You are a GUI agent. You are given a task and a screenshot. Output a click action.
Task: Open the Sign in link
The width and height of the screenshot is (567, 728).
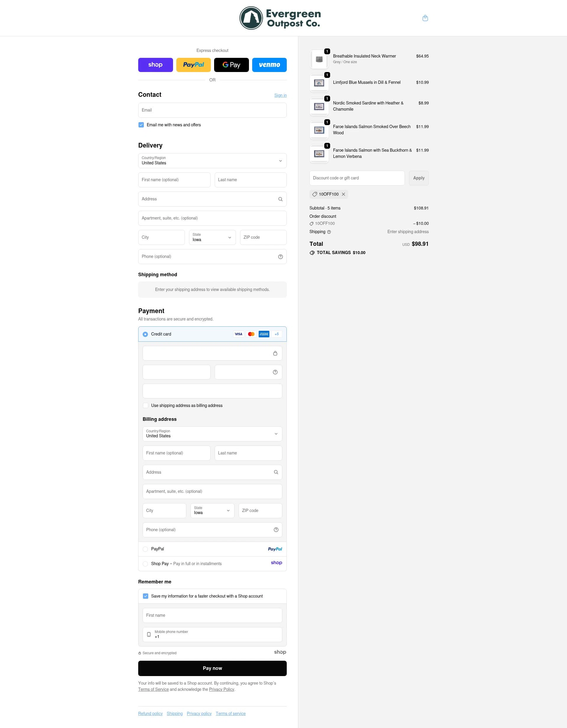point(280,95)
